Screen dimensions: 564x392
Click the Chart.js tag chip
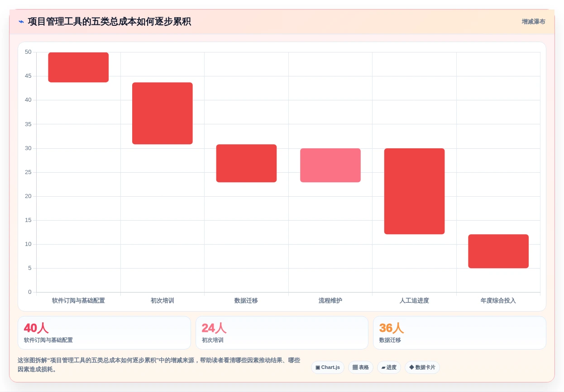coord(328,367)
